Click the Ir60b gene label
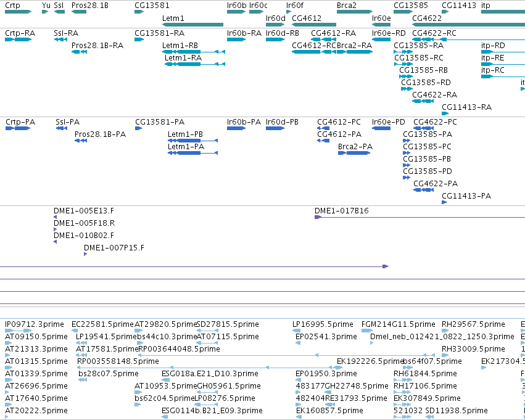 236,6
